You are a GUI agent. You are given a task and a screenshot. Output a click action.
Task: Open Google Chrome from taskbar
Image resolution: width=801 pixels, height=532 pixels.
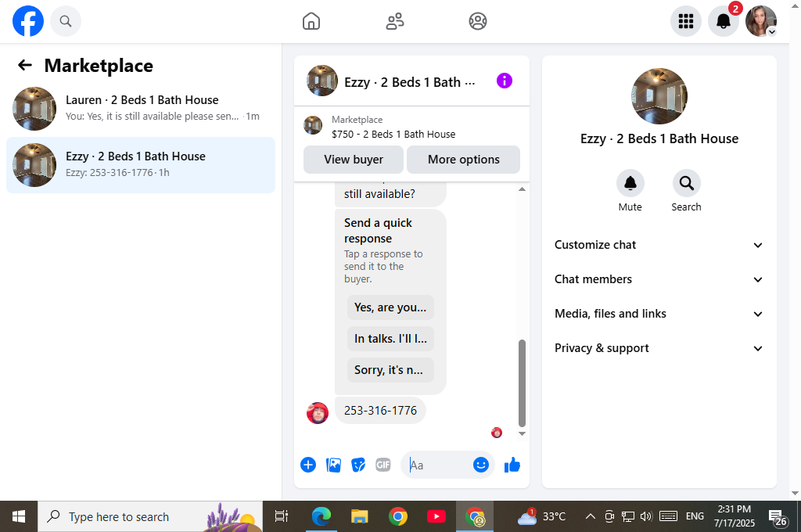coord(398,516)
